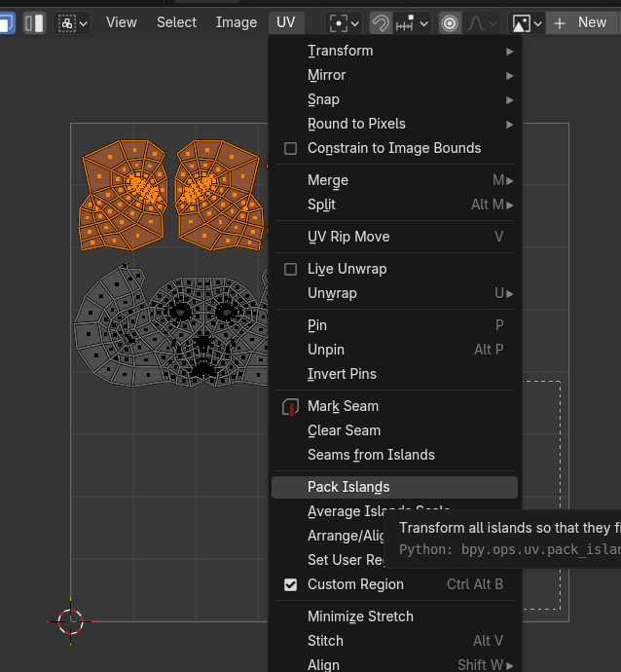
Task: Uncheck the Custom Region checkbox
Action: click(x=290, y=585)
